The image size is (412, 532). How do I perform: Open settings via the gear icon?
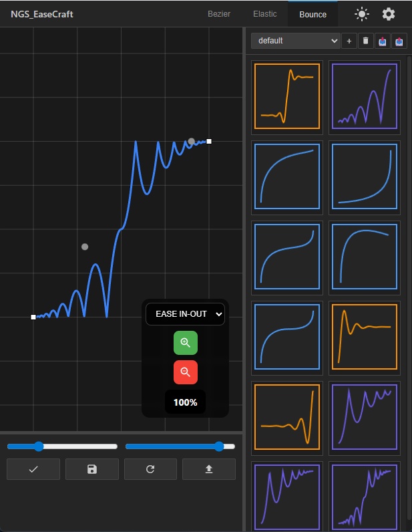pos(388,14)
